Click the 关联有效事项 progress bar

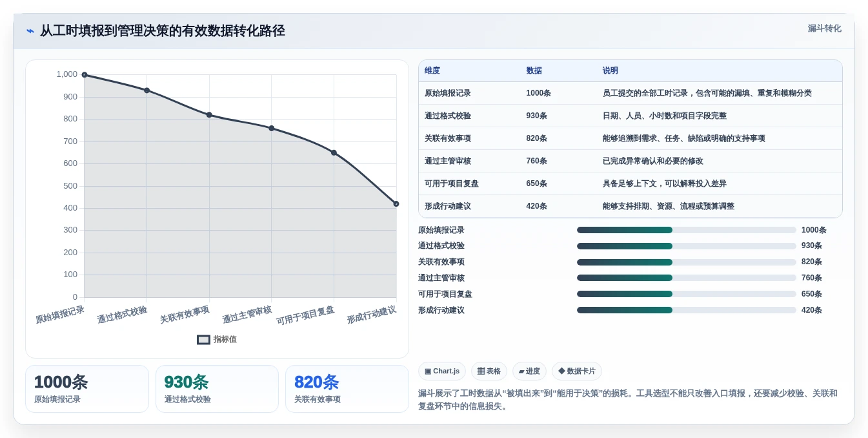click(687, 262)
